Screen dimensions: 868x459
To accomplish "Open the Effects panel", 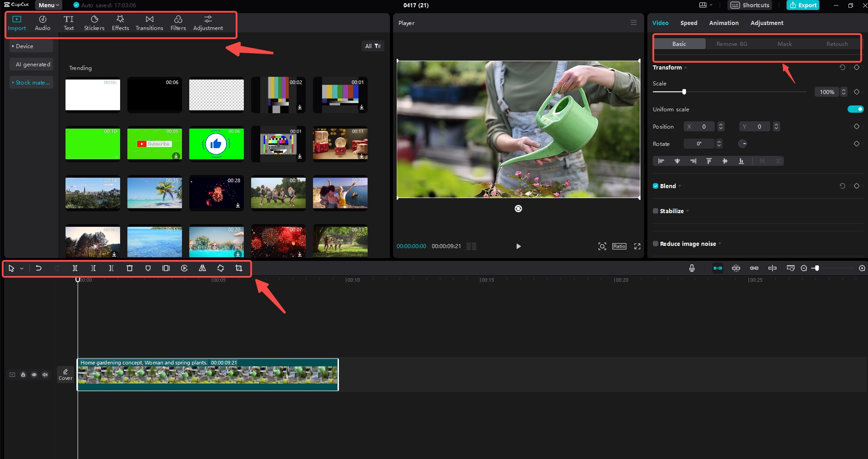I will tap(120, 23).
